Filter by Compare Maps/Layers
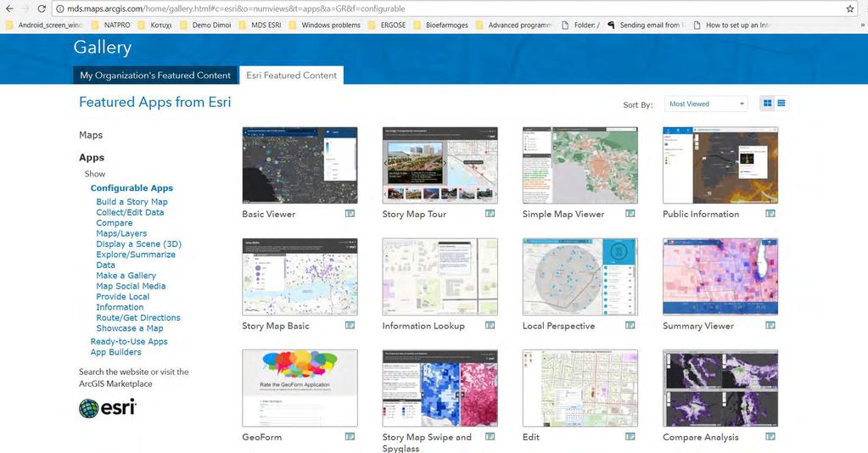The height and width of the screenshot is (453, 868). pos(121,228)
